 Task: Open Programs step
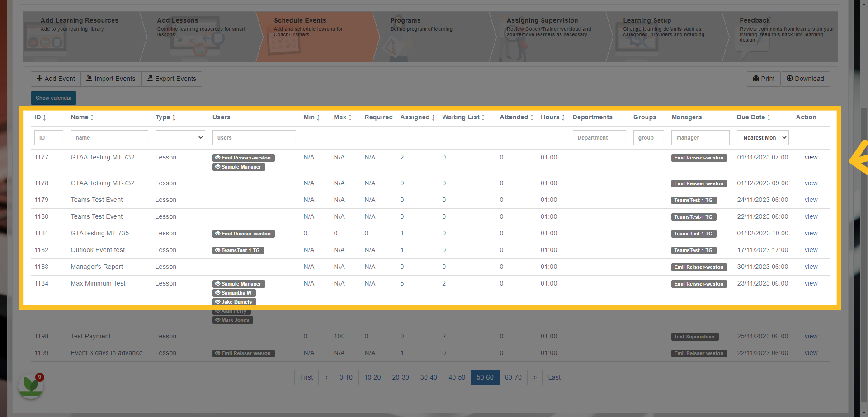click(434, 37)
